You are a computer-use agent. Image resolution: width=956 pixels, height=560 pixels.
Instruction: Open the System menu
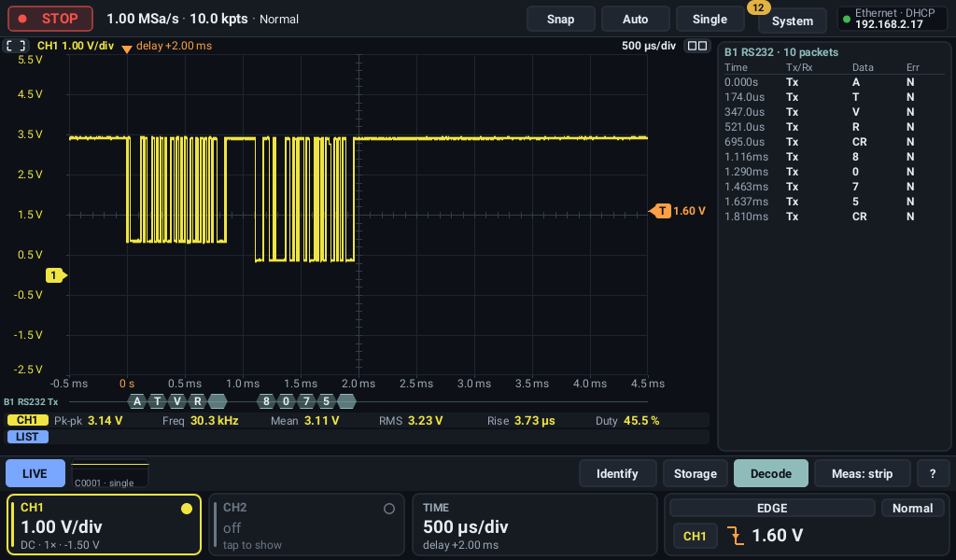coord(792,21)
